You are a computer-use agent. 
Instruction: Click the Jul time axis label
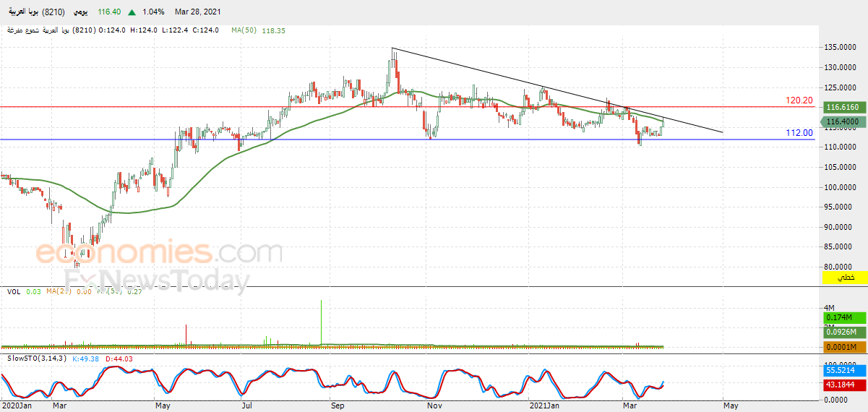click(247, 406)
